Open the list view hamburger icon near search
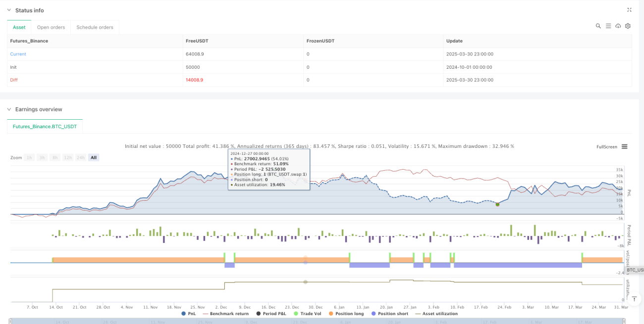This screenshot has height=324, width=644. coord(608,26)
